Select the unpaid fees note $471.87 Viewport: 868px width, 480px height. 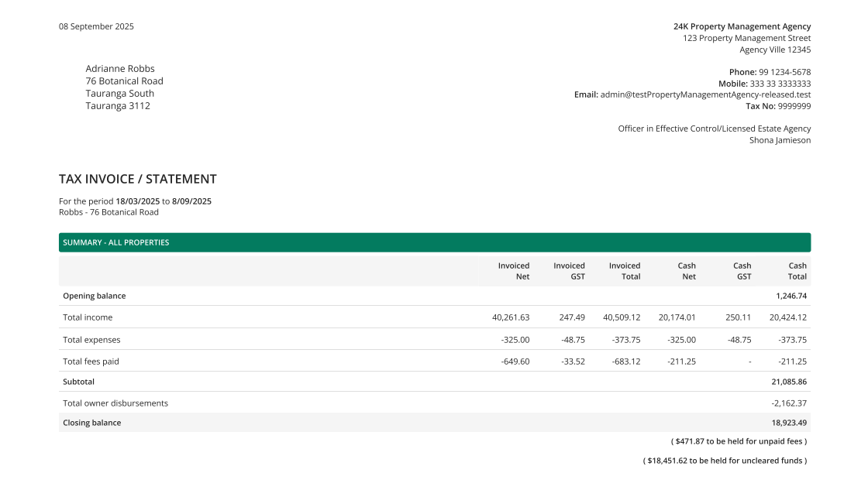(x=687, y=441)
